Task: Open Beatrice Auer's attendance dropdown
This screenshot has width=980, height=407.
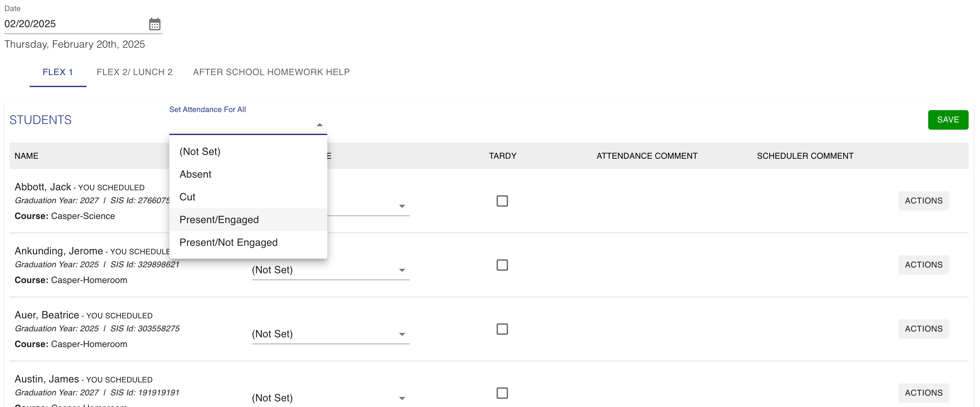Action: 330,334
